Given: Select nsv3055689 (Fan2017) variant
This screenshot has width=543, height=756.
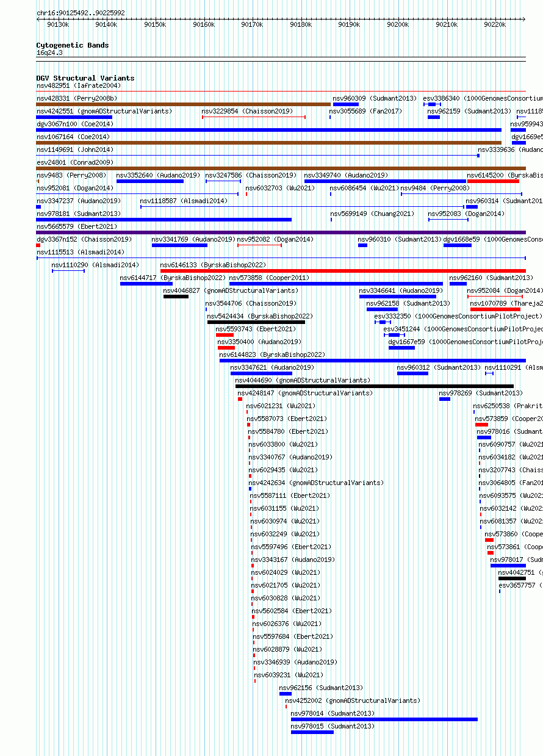Looking at the screenshot, I should click(365, 111).
